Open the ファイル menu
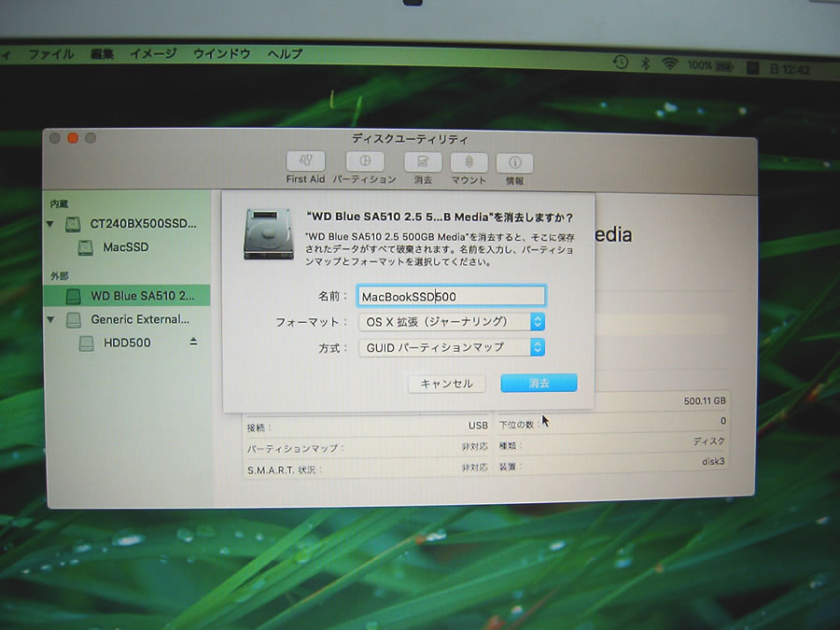The width and height of the screenshot is (840, 630). click(x=51, y=54)
